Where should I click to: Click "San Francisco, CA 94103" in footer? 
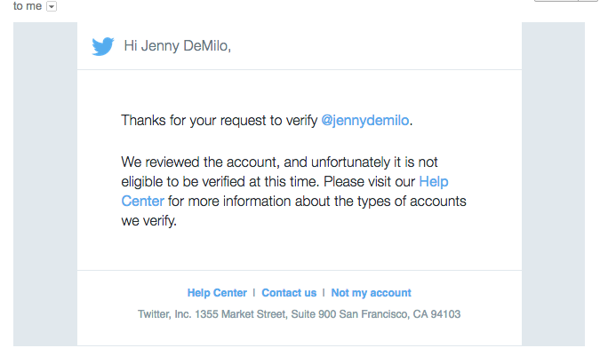click(400, 314)
